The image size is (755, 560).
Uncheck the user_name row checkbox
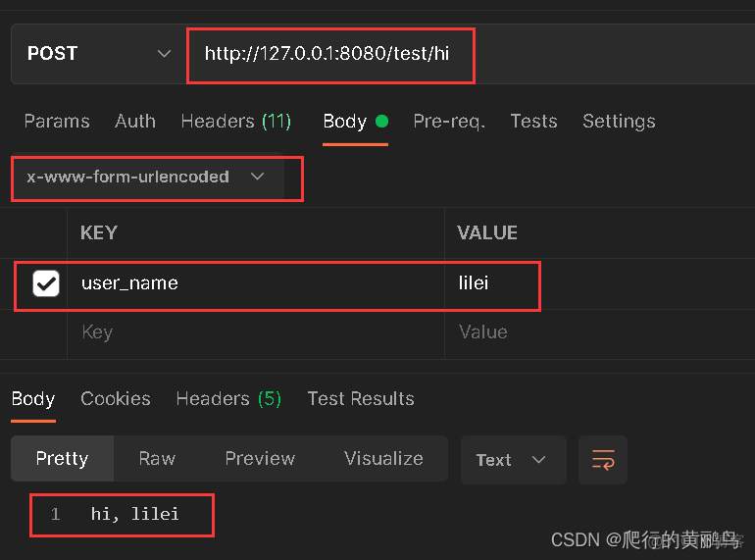point(46,284)
